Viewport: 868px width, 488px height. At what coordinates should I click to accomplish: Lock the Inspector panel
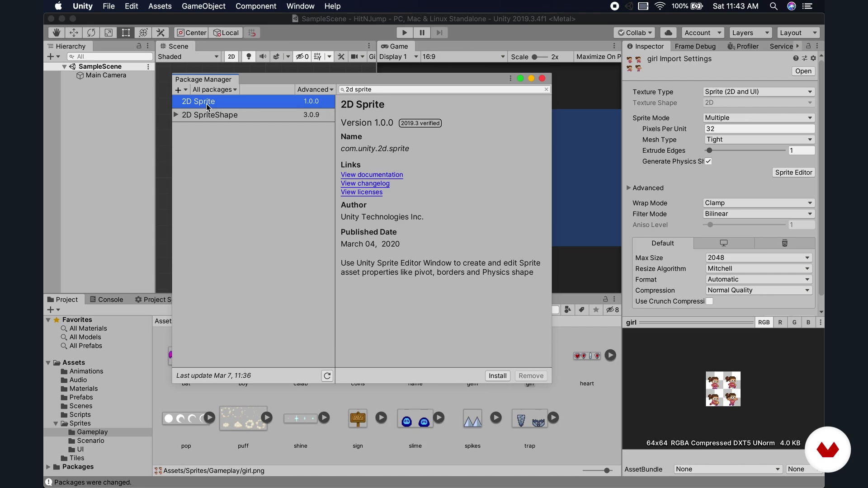point(808,46)
